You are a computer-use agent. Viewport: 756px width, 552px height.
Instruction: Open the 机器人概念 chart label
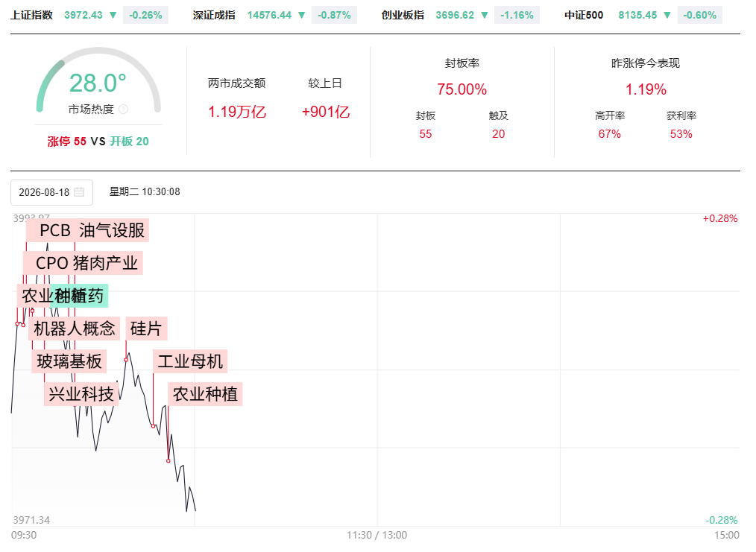[75, 329]
